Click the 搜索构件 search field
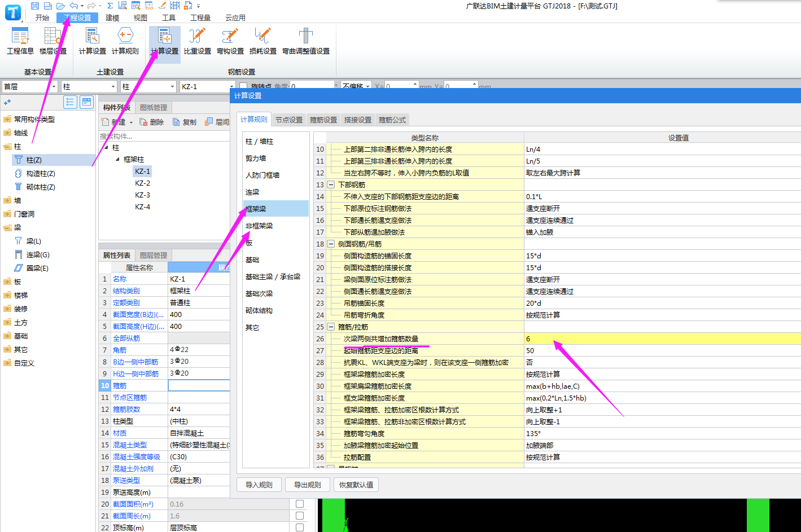 click(x=164, y=136)
